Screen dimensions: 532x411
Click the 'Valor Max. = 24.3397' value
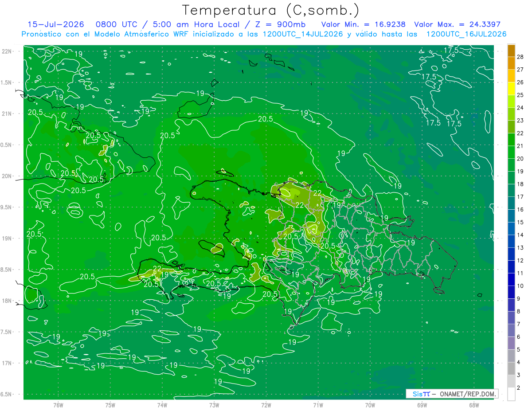click(457, 25)
